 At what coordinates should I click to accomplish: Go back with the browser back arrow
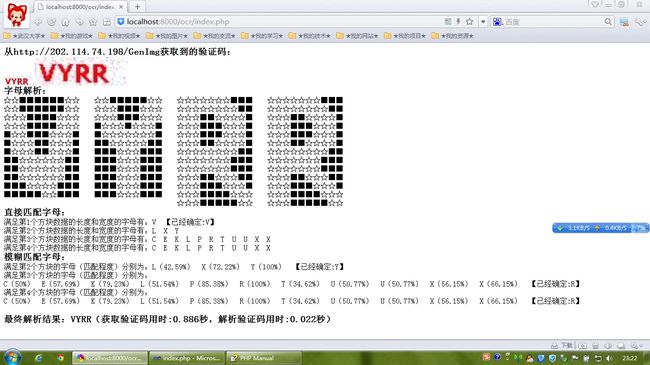pos(38,22)
